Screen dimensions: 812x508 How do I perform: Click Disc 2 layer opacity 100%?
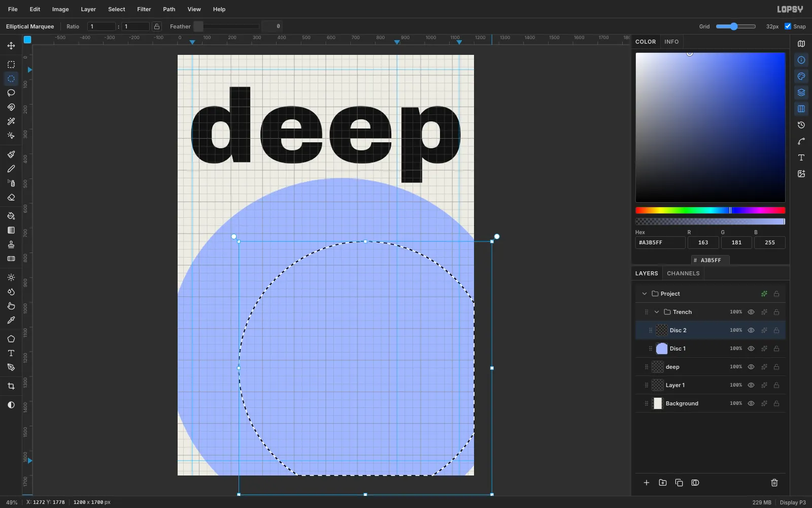click(736, 330)
